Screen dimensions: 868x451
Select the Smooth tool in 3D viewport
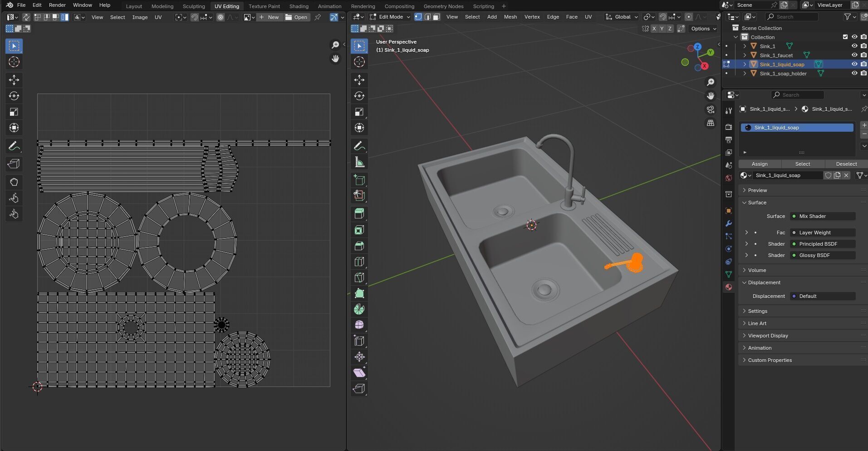click(x=359, y=325)
